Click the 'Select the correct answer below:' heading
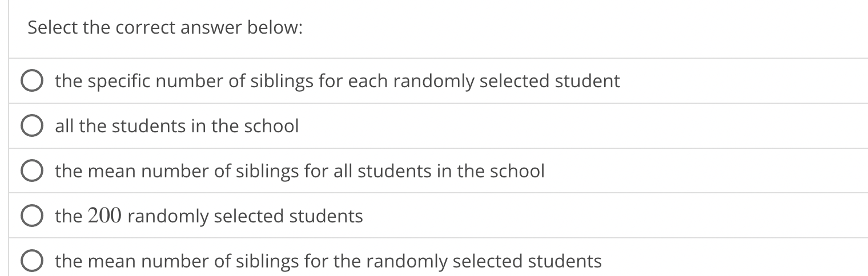The width and height of the screenshot is (868, 276). pyautogui.click(x=165, y=28)
